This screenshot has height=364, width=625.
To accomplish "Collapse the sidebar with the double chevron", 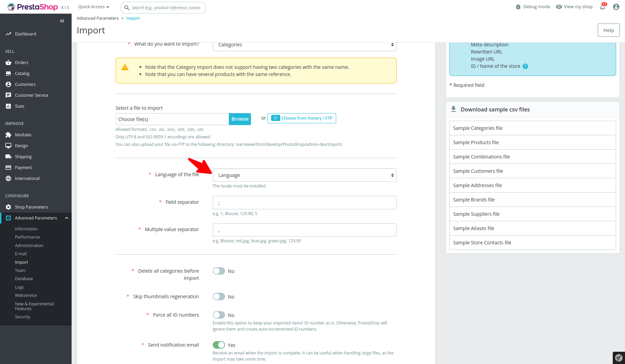I will [62, 21].
